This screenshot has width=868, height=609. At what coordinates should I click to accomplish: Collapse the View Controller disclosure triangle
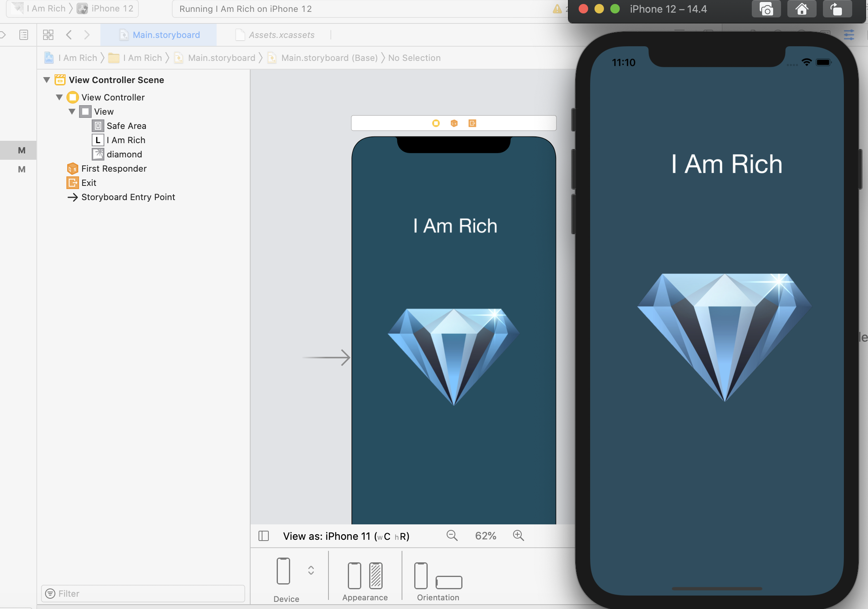coord(59,97)
